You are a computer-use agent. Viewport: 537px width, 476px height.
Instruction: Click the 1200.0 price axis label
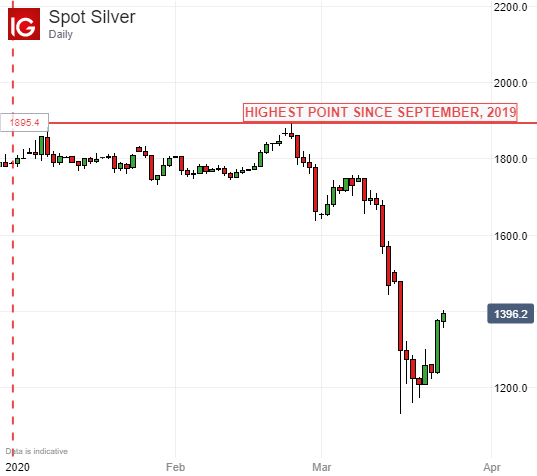tap(510, 388)
